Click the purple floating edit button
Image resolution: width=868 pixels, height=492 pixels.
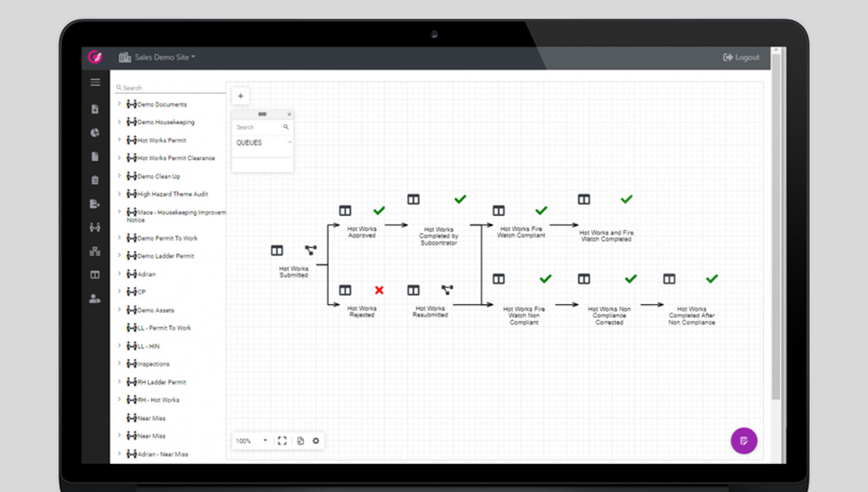point(743,440)
